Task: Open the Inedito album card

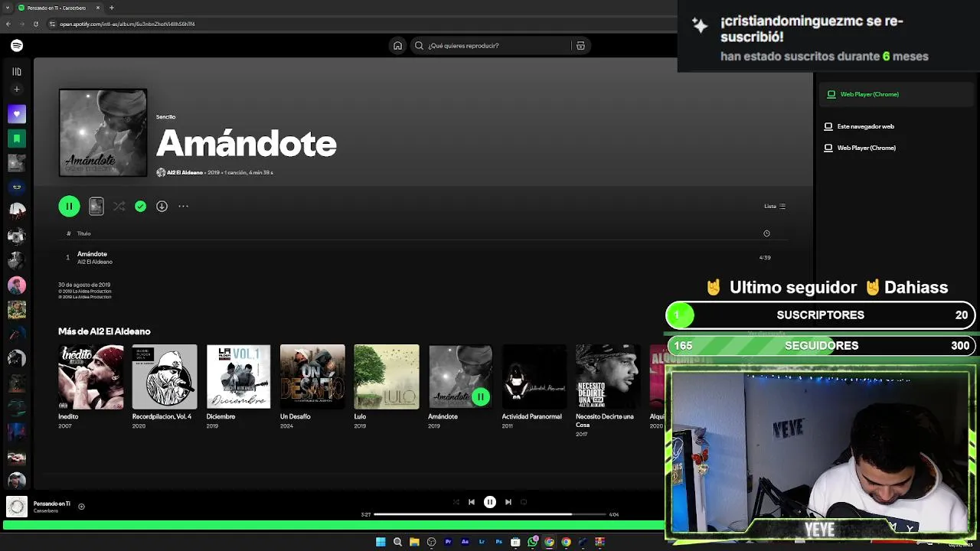Action: 90,386
